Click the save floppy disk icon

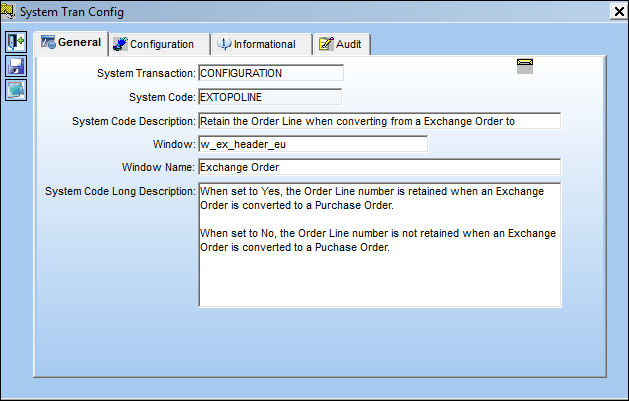pos(16,66)
